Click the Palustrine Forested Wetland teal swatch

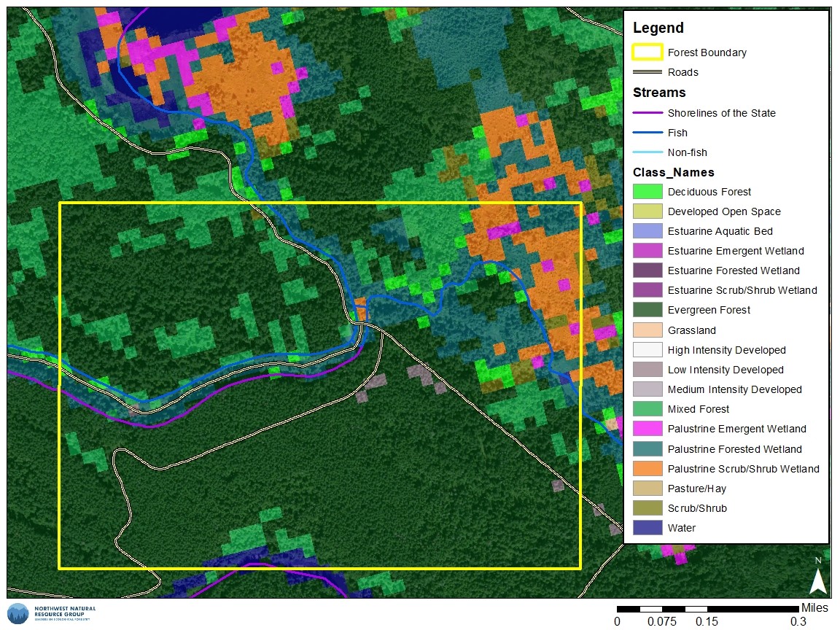click(647, 449)
